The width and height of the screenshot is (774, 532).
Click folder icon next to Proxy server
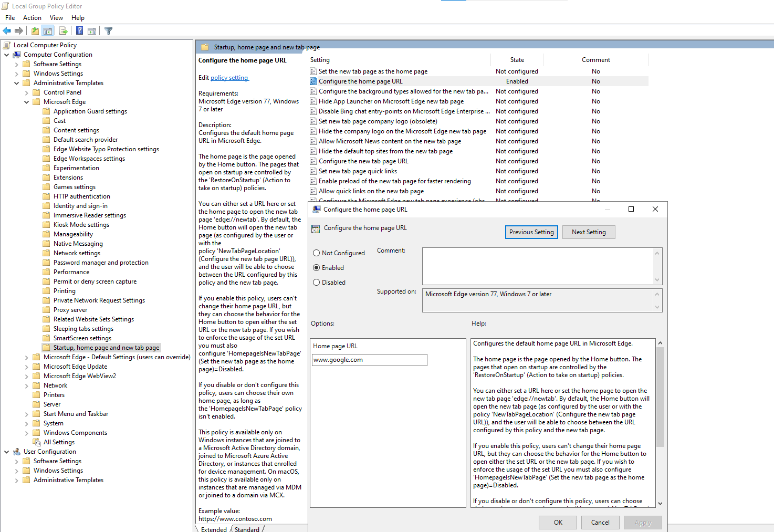point(47,310)
